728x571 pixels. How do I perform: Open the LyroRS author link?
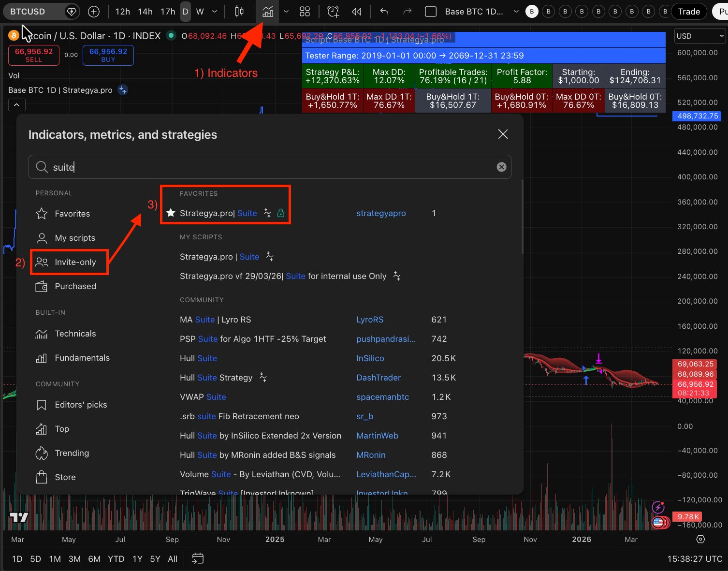[x=370, y=320]
